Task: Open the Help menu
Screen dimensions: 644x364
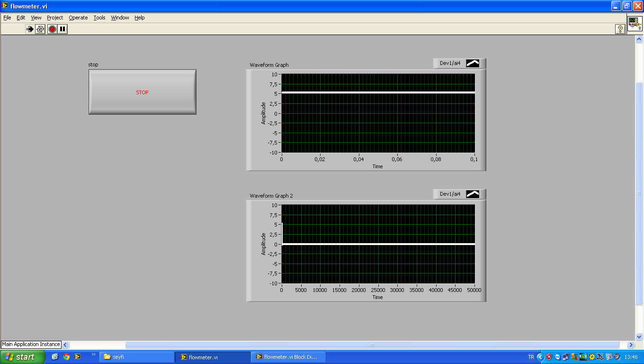Action: 139,18
